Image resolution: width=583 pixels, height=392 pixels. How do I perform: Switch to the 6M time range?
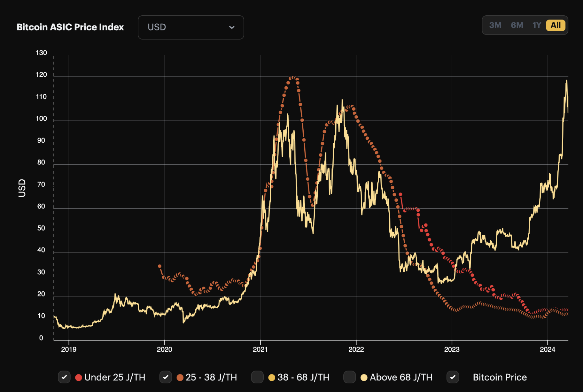click(517, 25)
